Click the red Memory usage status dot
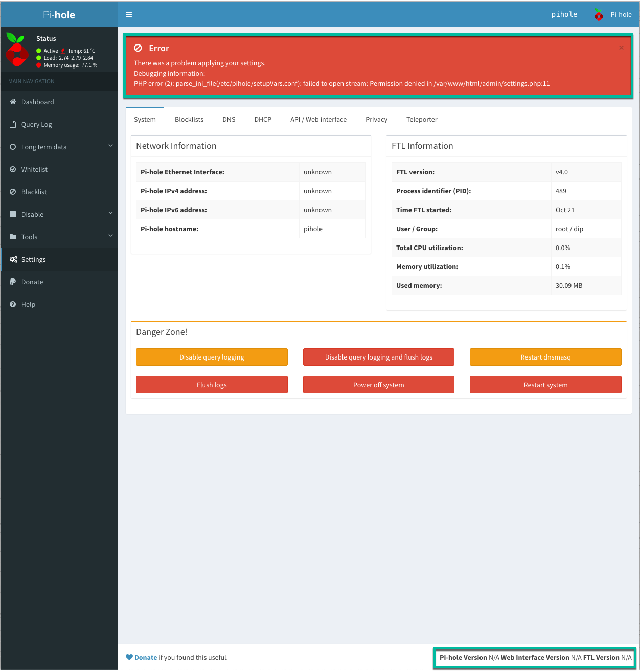This screenshot has height=672, width=640. (39, 65)
